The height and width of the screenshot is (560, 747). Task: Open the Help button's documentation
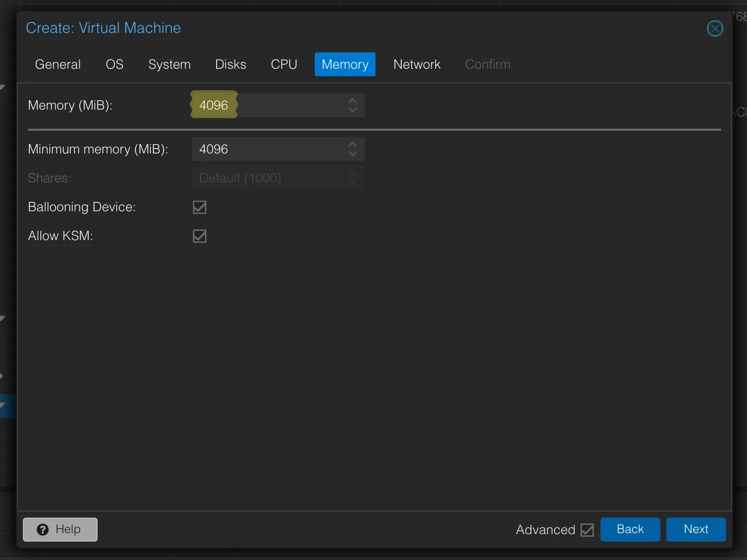(60, 529)
